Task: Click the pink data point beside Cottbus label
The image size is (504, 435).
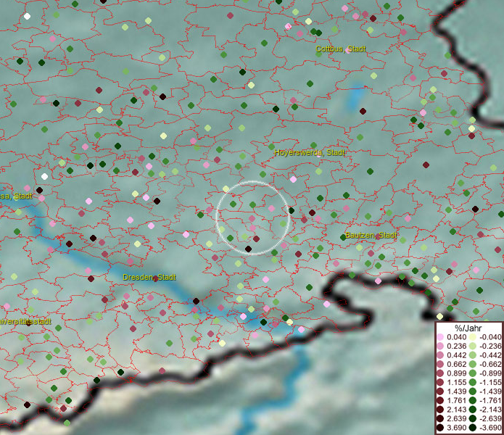Action: pos(348,50)
